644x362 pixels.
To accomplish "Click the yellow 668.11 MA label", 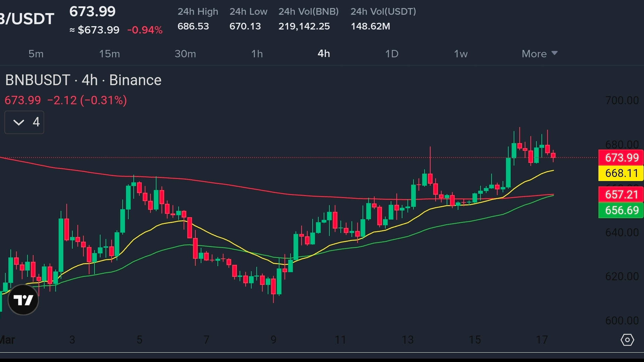I will click(621, 173).
